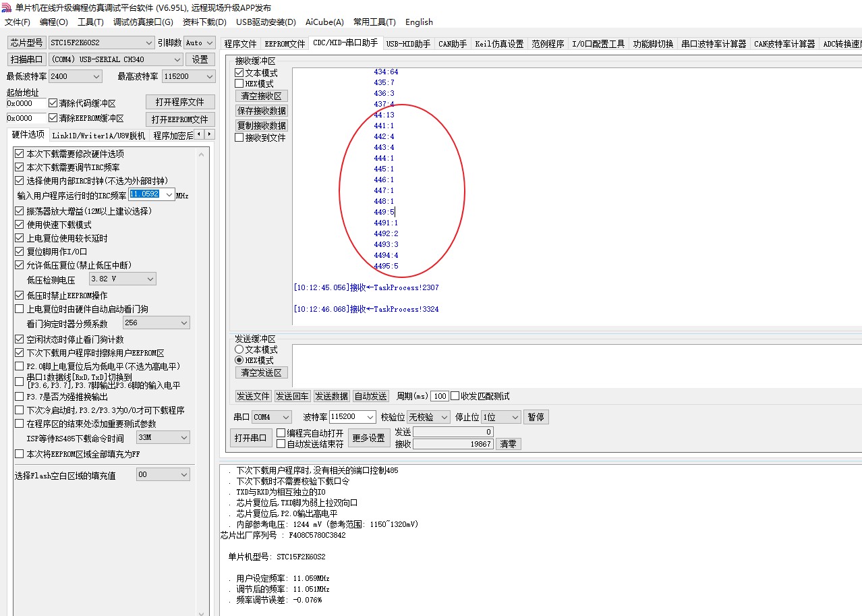Click the 复制接收数据 button
This screenshot has height=616, width=862.
pyautogui.click(x=261, y=125)
